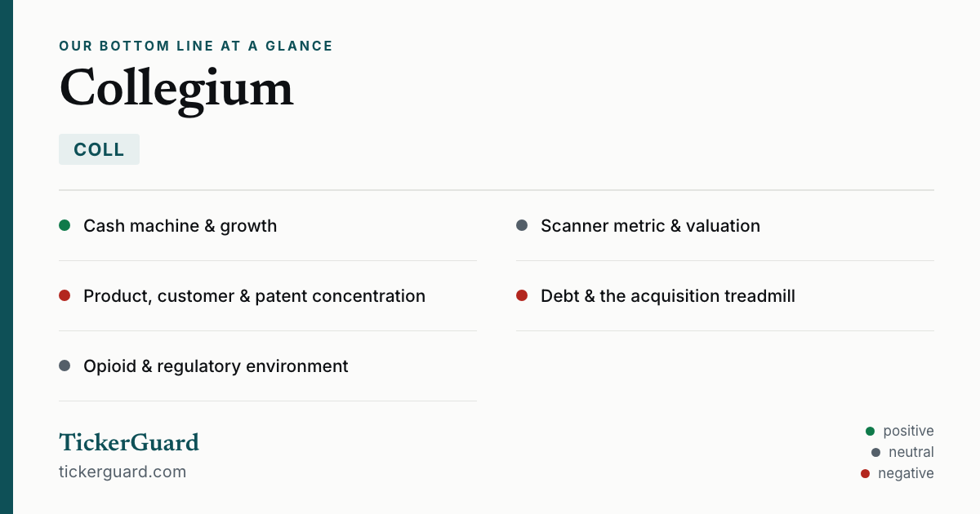This screenshot has height=514, width=980.
Task: Click the green positive legend dot
Action: pos(870,431)
